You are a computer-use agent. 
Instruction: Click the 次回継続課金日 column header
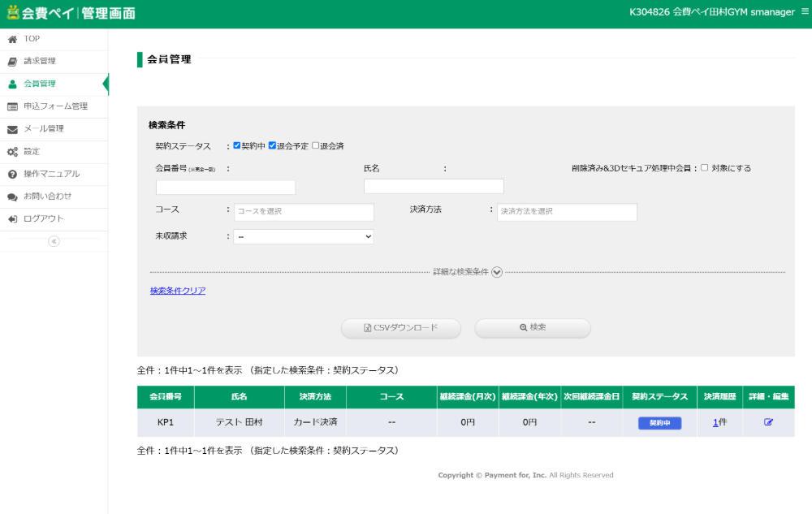click(x=592, y=397)
